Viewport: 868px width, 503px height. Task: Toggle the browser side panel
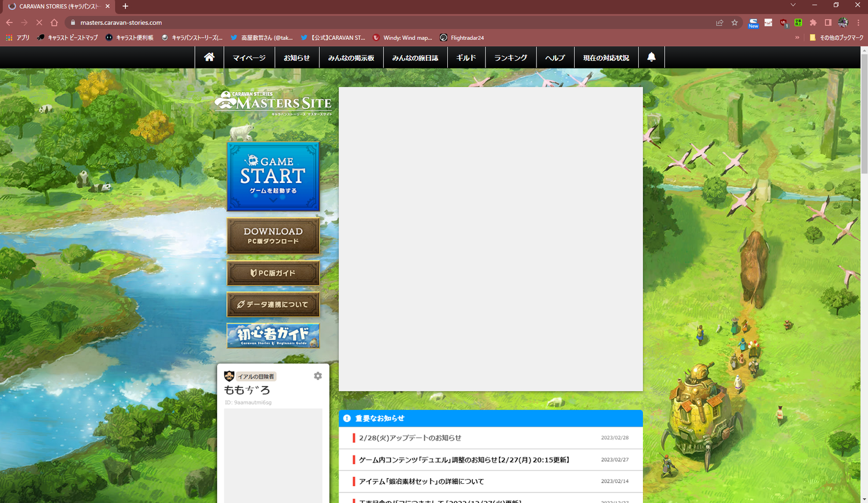pos(828,23)
